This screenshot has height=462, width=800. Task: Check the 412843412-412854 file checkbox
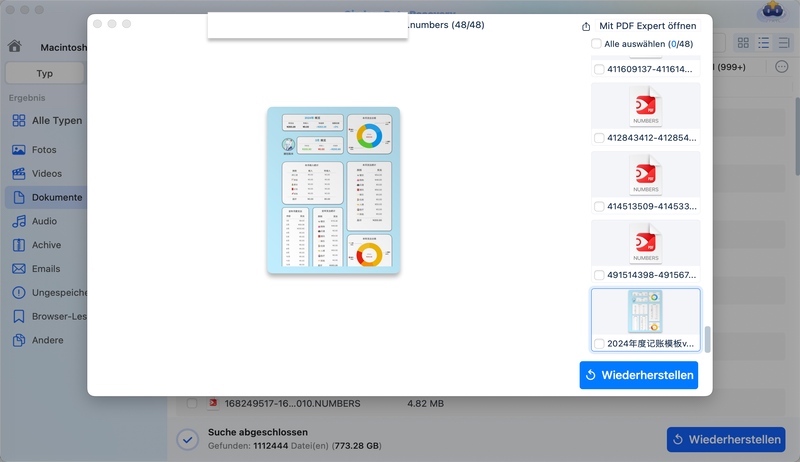(599, 138)
